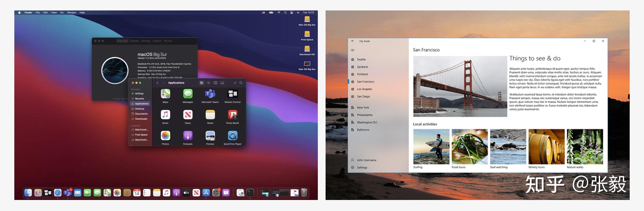This screenshot has width=644, height=211.
Task: Open Photo Booth in Finder Applications window
Action: pos(233,115)
